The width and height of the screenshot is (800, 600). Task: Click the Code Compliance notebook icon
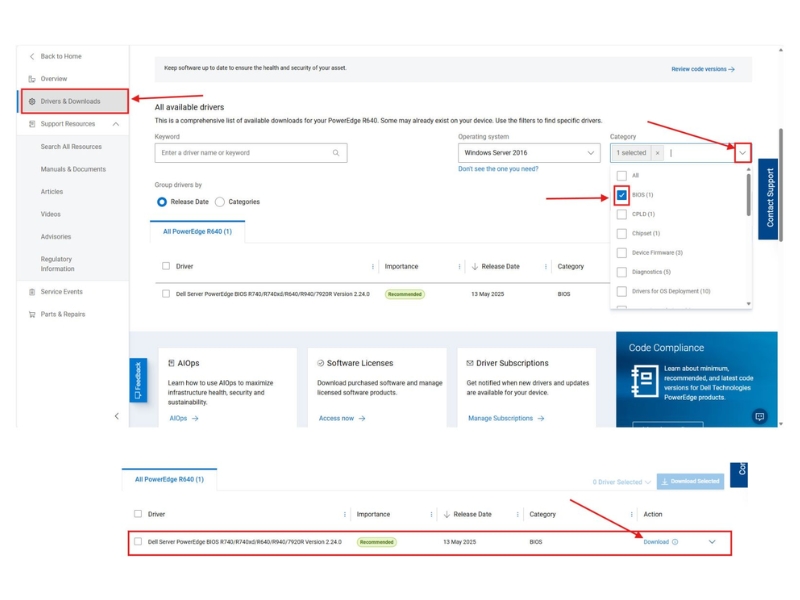point(644,381)
